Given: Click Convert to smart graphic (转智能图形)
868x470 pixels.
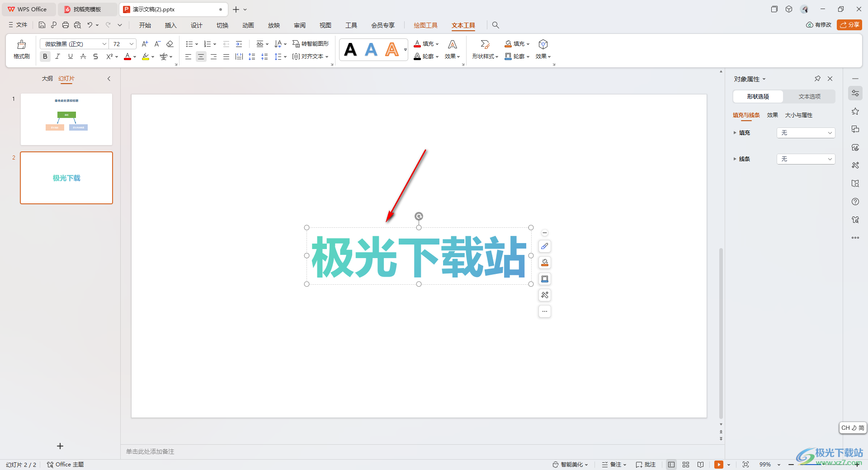Looking at the screenshot, I should tap(311, 44).
